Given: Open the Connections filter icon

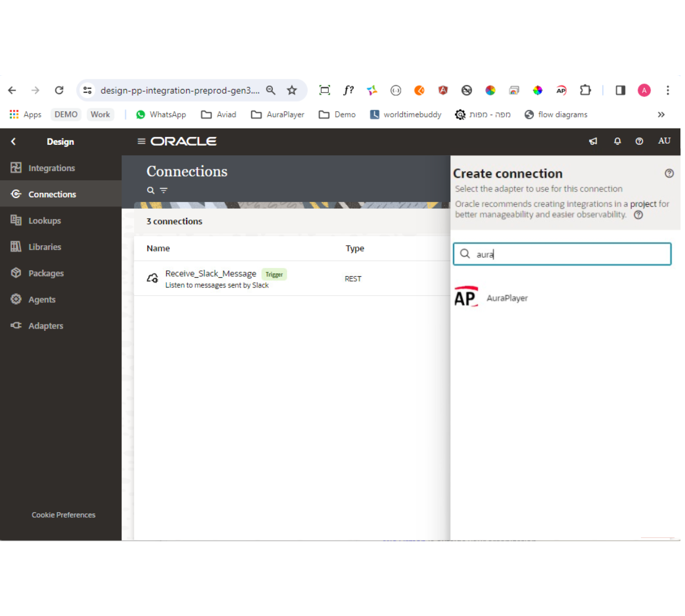Looking at the screenshot, I should click(164, 191).
